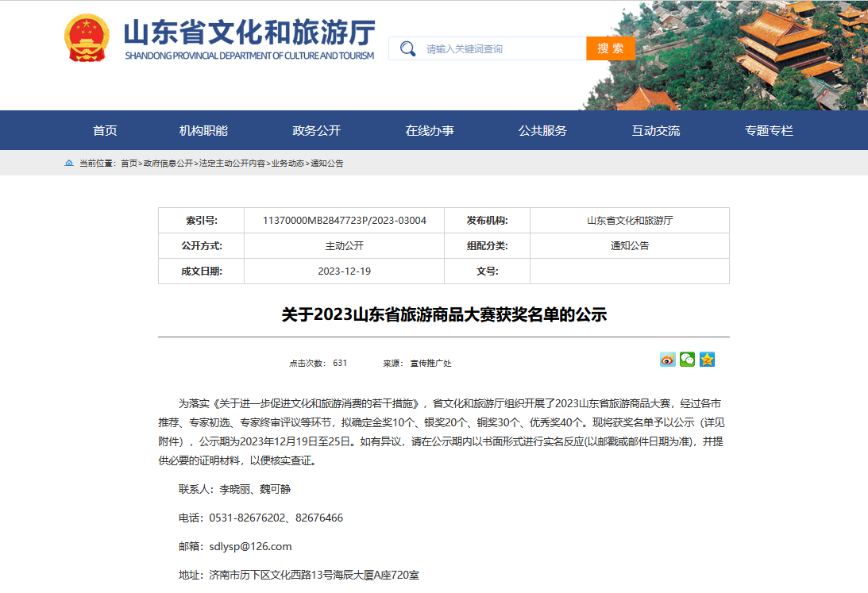Click 通知公告 breadcrumb link
The image size is (868, 593).
coord(327,164)
